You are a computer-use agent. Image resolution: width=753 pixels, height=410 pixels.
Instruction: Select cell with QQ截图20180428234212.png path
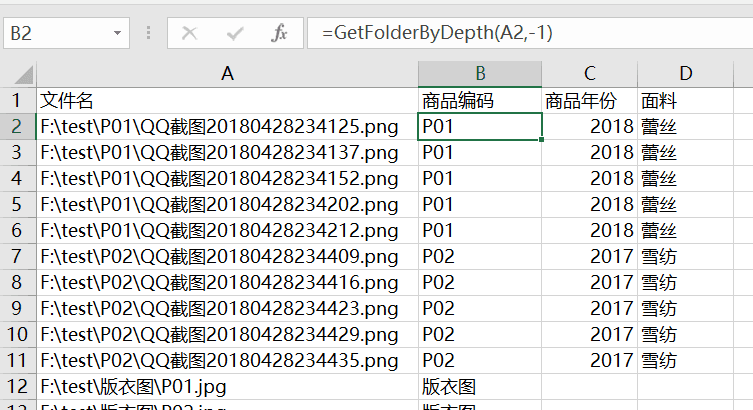pyautogui.click(x=227, y=230)
